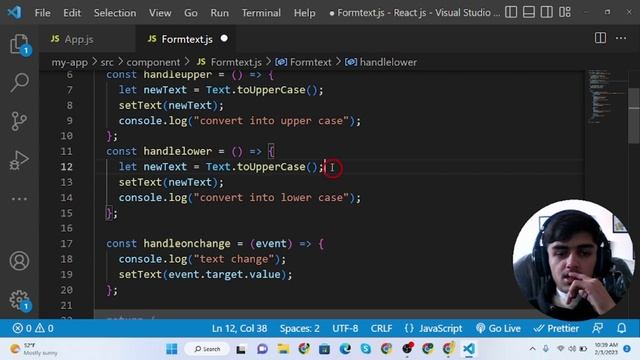Open the Explorer view in activity bar
Screen dimensions: 640x360
click(x=19, y=44)
